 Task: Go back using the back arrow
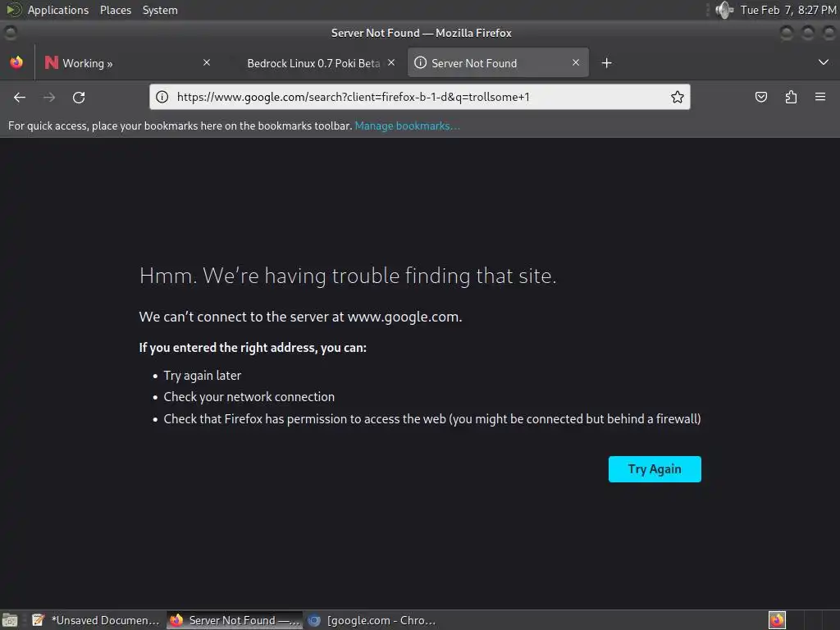point(20,97)
